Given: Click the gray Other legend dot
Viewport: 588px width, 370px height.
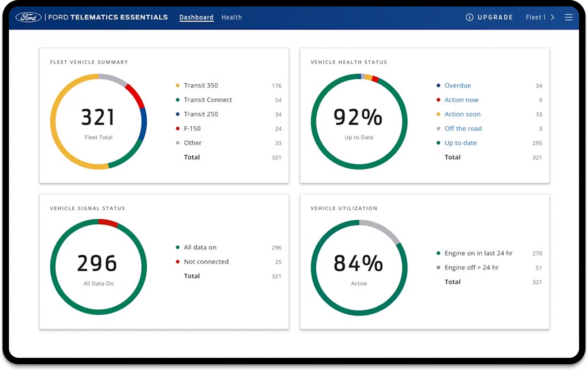Looking at the screenshot, I should point(177,143).
